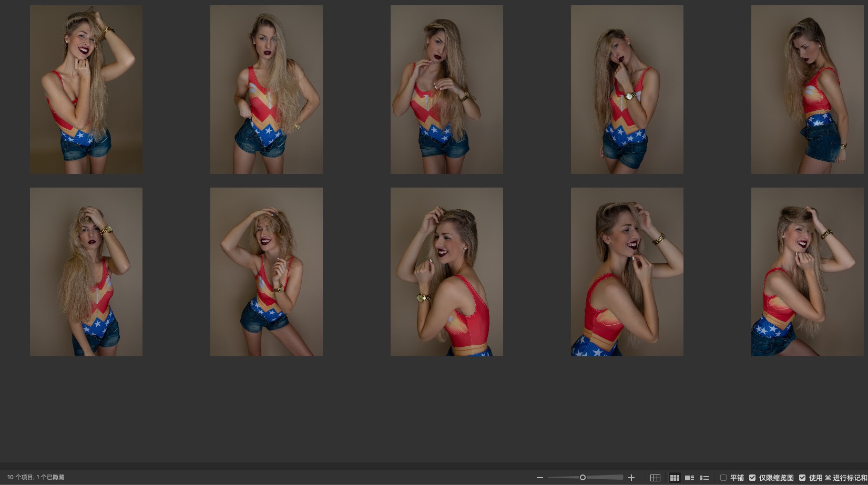Switch to list view layout
This screenshot has height=485, width=868.
pos(704,478)
